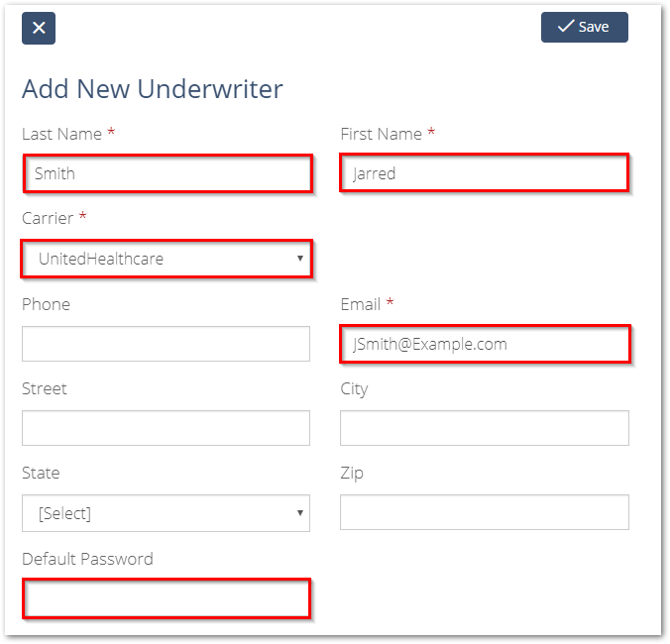Viewport: 670px width, 644px height.
Task: Focus the First Name field containing Jarred
Action: tap(484, 172)
